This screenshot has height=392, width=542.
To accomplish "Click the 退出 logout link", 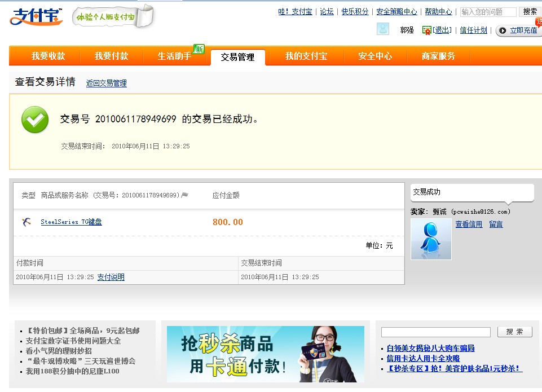I will tap(442, 30).
